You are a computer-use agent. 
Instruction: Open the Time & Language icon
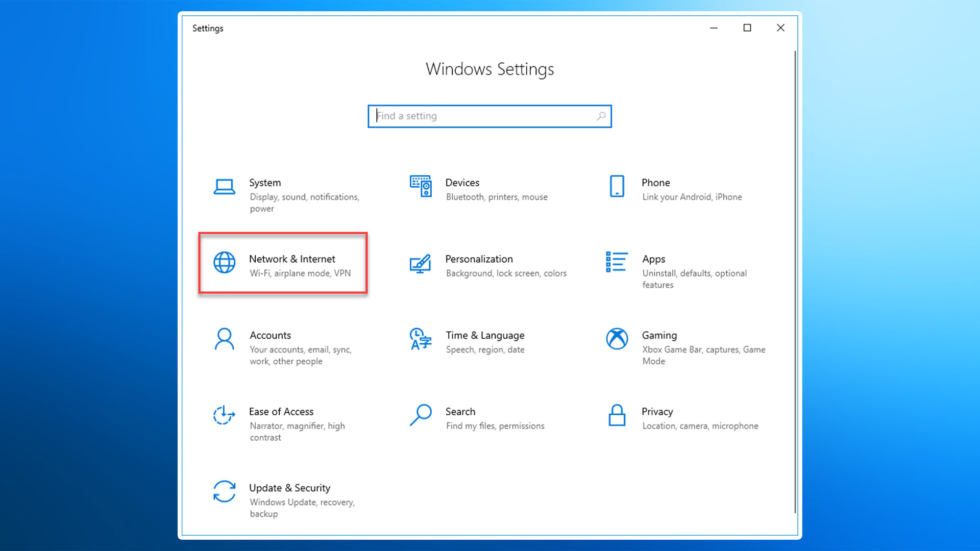[x=421, y=339]
